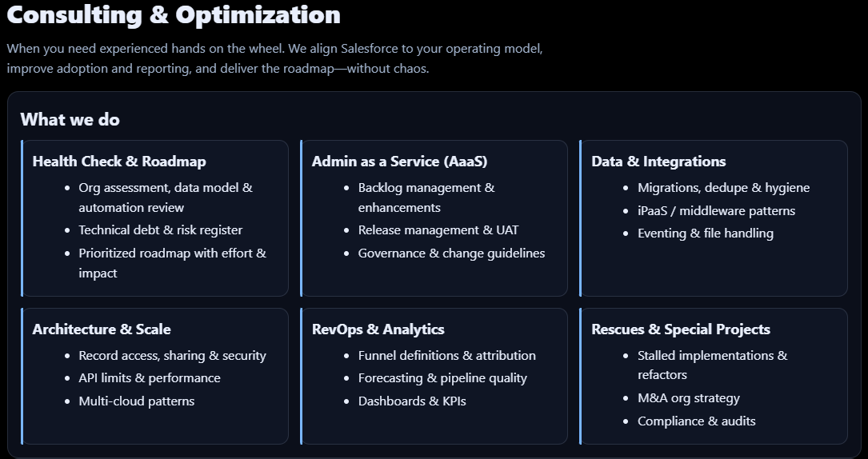Click iPaaS / middleware patterns item
Screen dimensions: 868x459
click(716, 211)
